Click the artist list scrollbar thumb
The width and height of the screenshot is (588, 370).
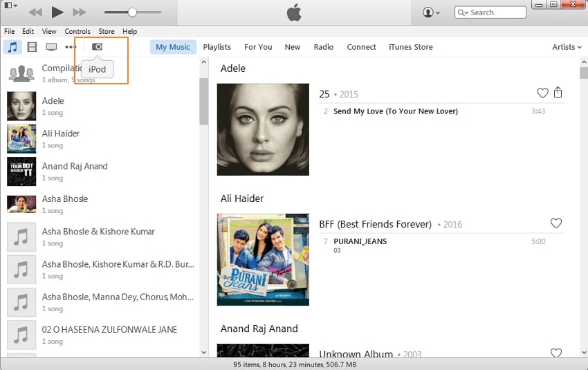(203, 101)
